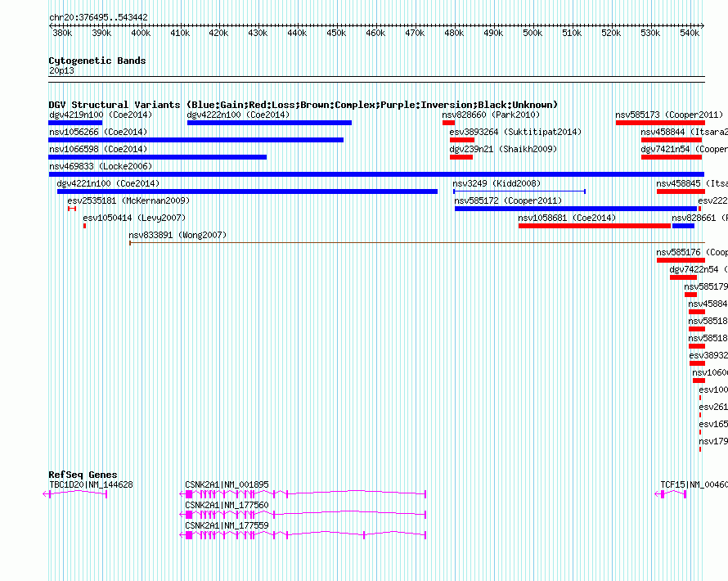Click the esv165 variant label
This screenshot has width=728, height=581.
pos(713,424)
